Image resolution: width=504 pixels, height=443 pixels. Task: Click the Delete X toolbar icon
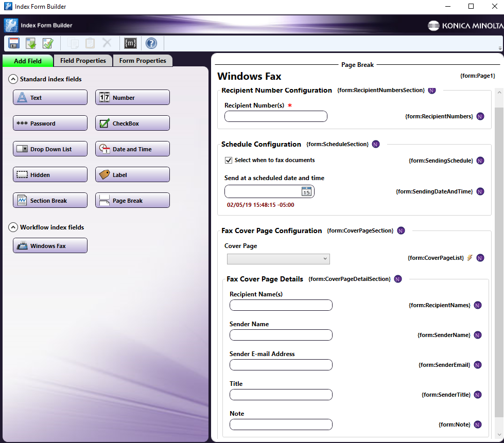tap(107, 43)
